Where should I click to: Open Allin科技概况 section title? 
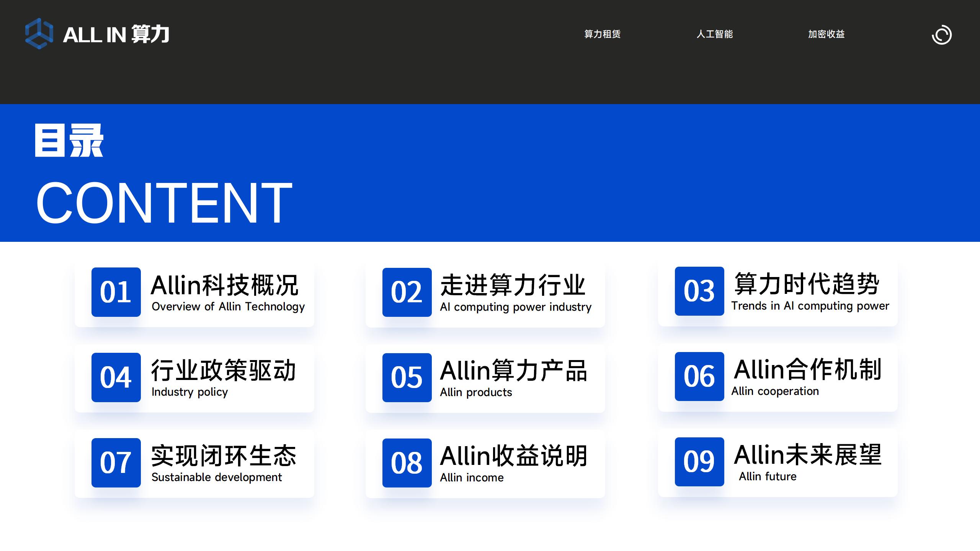point(224,285)
